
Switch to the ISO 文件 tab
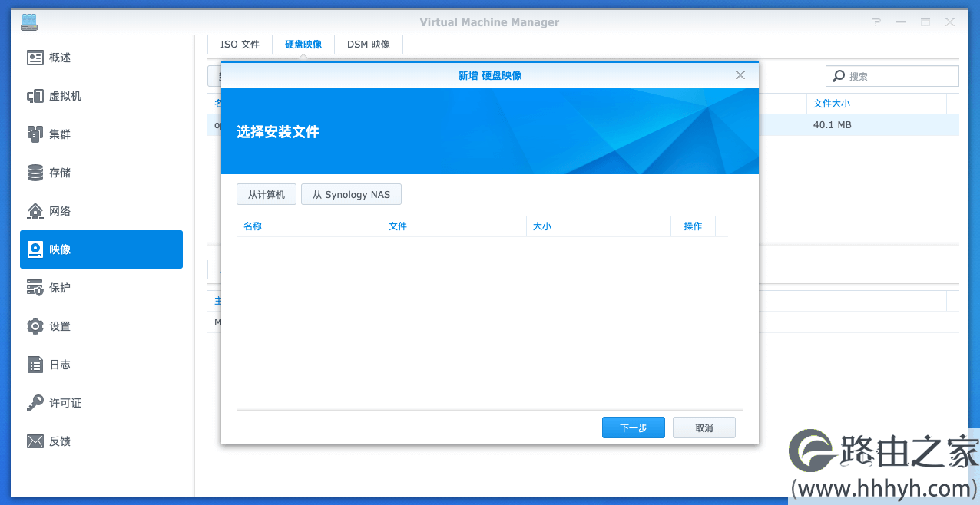[x=240, y=45]
